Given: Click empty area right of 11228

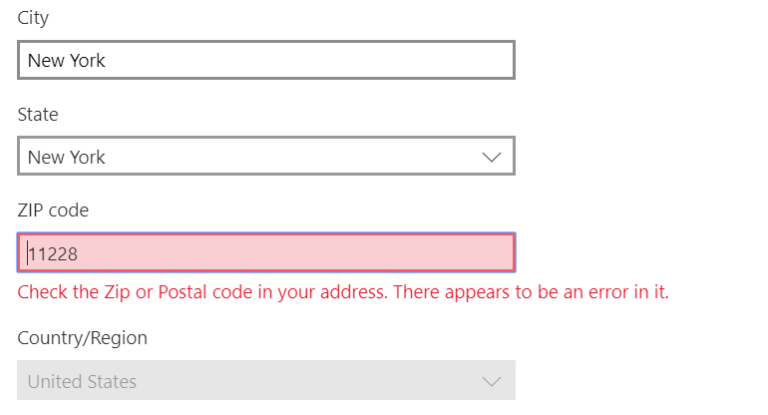Looking at the screenshot, I should pos(300,254).
